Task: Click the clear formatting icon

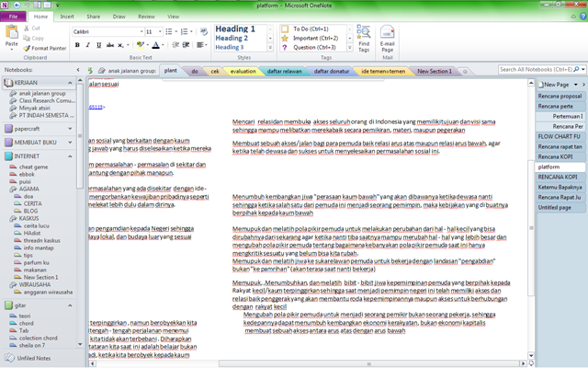Action: (204, 31)
